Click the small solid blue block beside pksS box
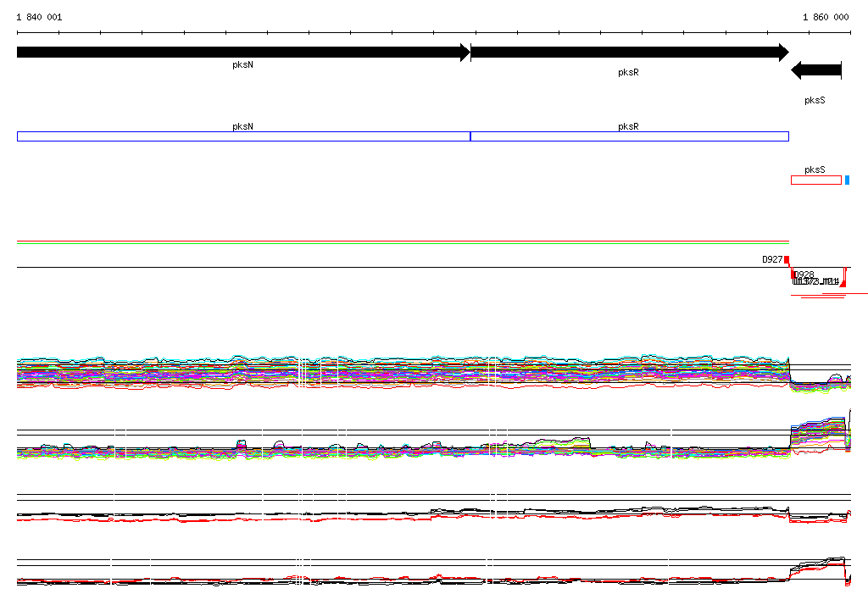The image size is (868, 605). (847, 180)
